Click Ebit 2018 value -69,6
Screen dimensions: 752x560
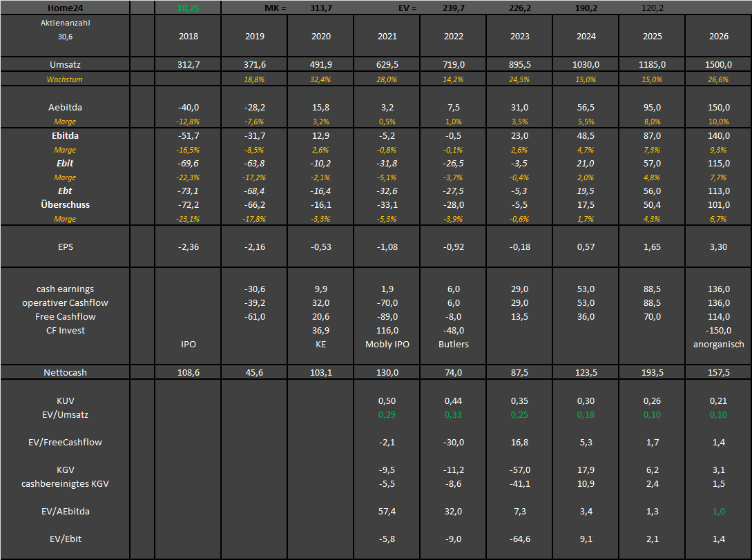click(188, 164)
